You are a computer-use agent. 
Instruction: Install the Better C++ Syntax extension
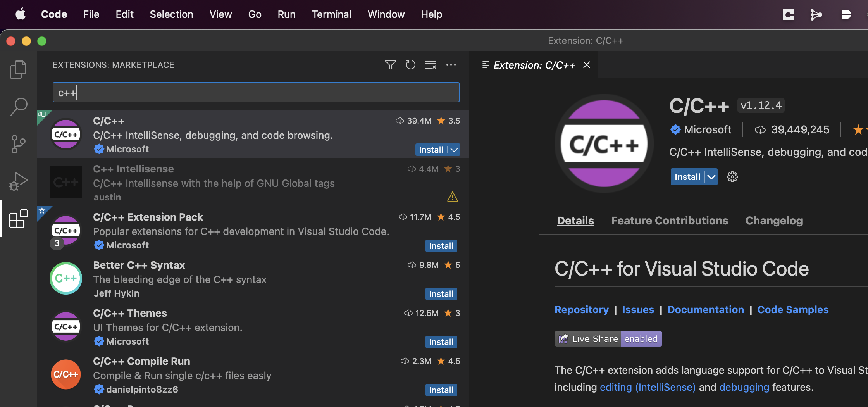[x=441, y=294]
